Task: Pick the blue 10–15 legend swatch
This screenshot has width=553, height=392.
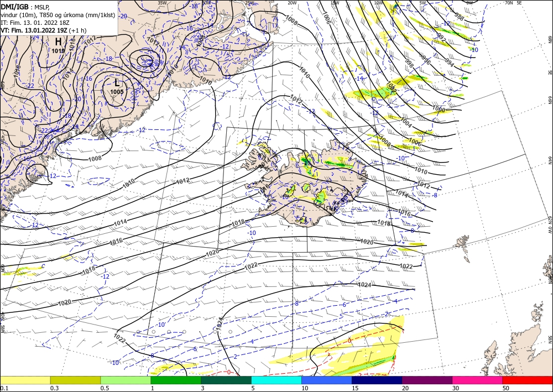Action: [x=327, y=380]
